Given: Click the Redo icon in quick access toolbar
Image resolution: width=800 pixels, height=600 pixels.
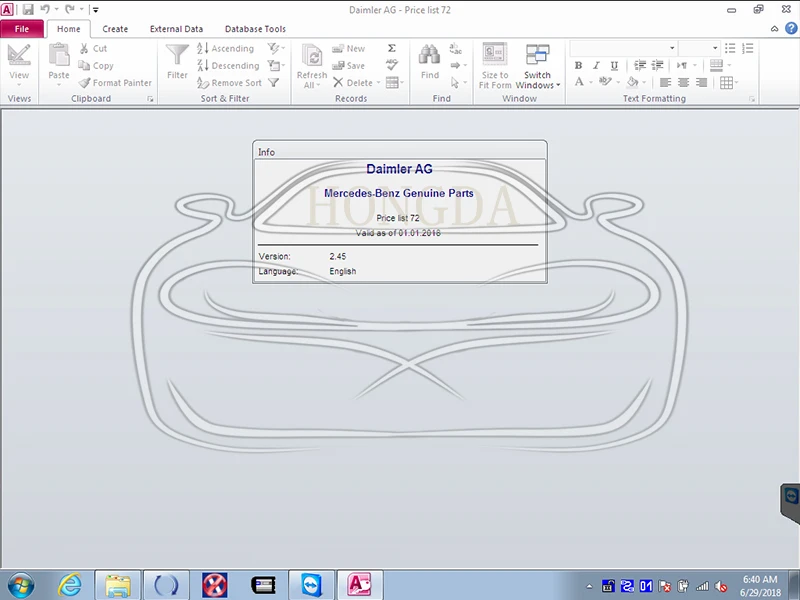Looking at the screenshot, I should tap(69, 9).
